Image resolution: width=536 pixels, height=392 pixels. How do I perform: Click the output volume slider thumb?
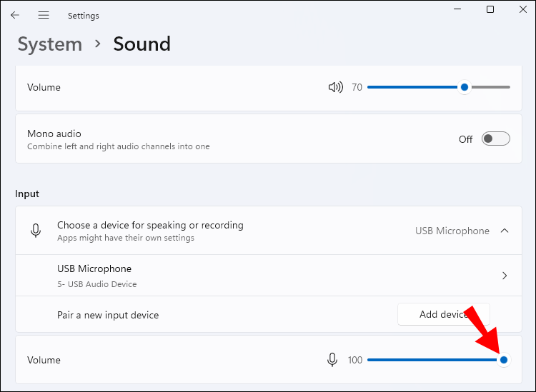tap(465, 87)
